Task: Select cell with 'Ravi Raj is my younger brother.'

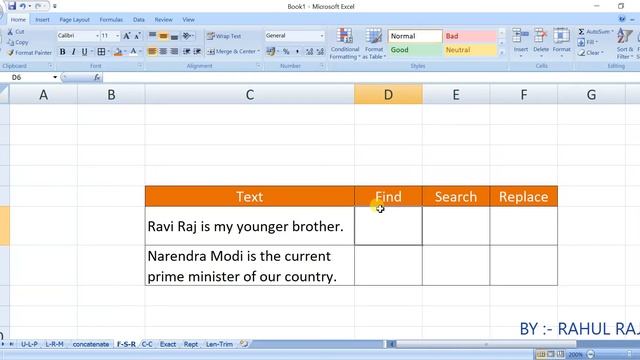Action: (249, 226)
